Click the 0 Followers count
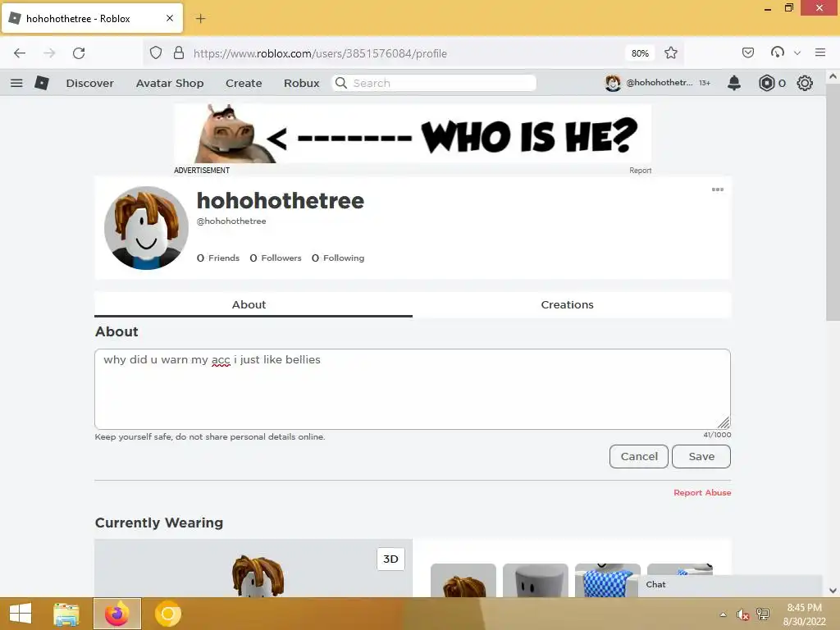 coord(276,258)
